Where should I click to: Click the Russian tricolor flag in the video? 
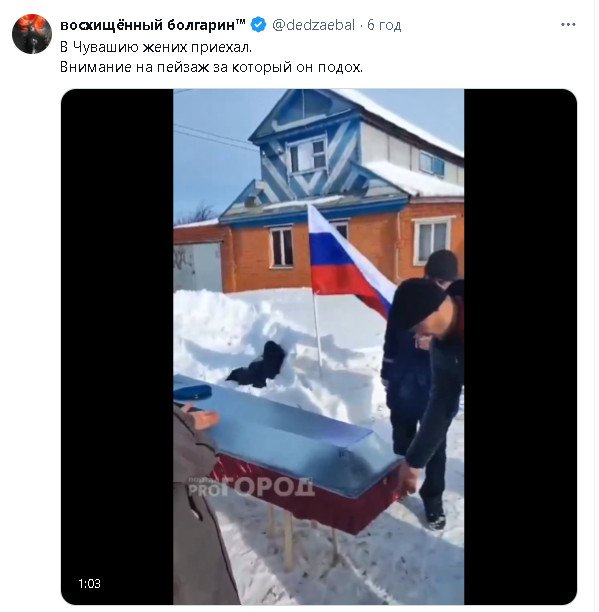348,259
